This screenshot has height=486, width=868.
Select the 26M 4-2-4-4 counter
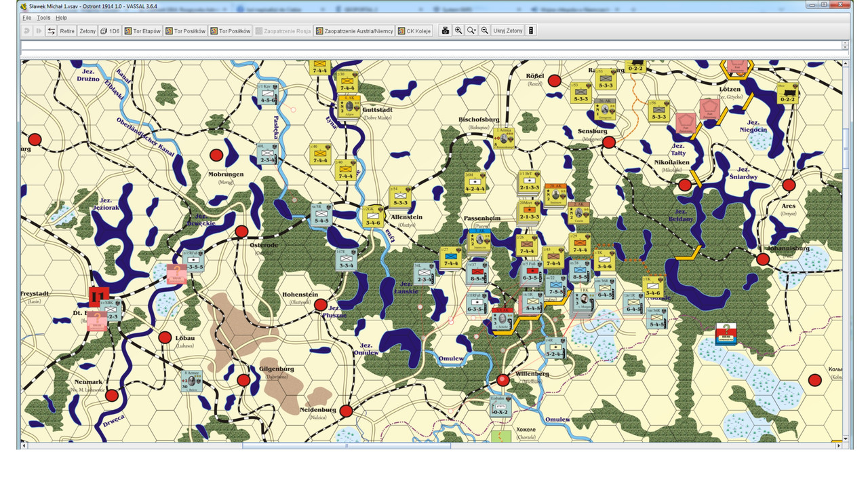point(475,183)
